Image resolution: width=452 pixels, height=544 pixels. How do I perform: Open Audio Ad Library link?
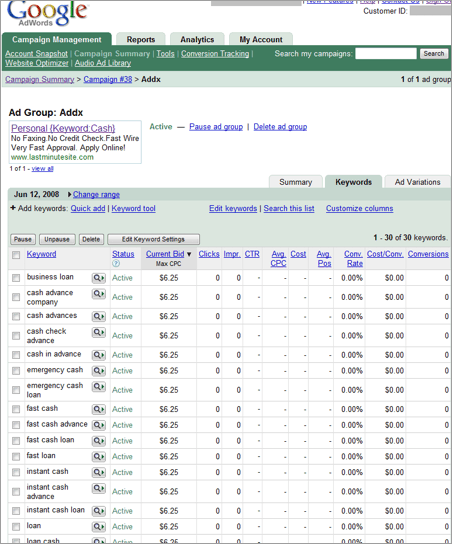pyautogui.click(x=103, y=63)
